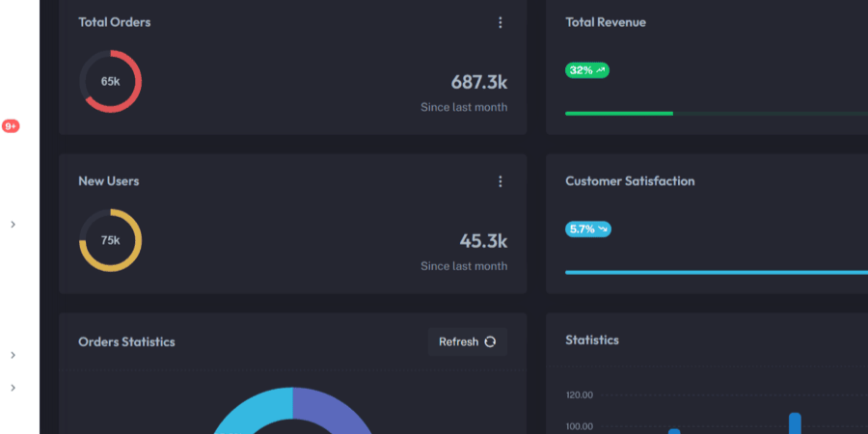Click the Statistics chart heading

(592, 339)
